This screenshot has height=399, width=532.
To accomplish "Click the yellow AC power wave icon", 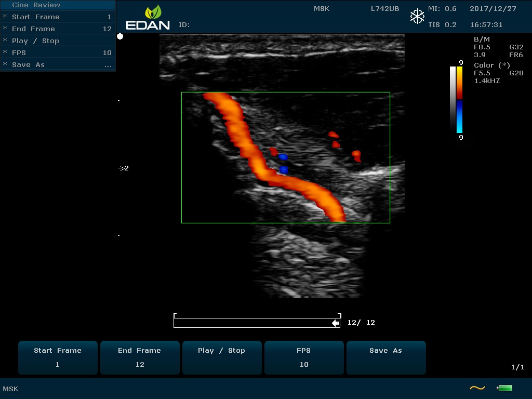I will (x=477, y=388).
